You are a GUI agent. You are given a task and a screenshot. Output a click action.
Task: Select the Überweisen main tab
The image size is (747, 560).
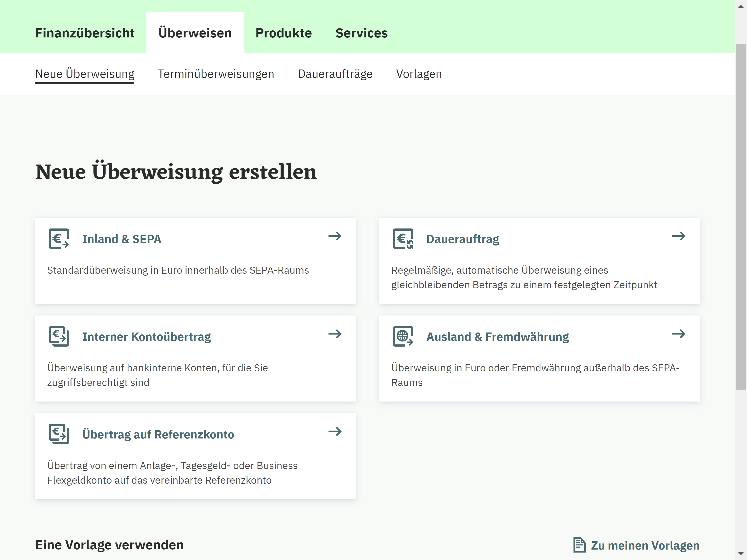click(195, 33)
